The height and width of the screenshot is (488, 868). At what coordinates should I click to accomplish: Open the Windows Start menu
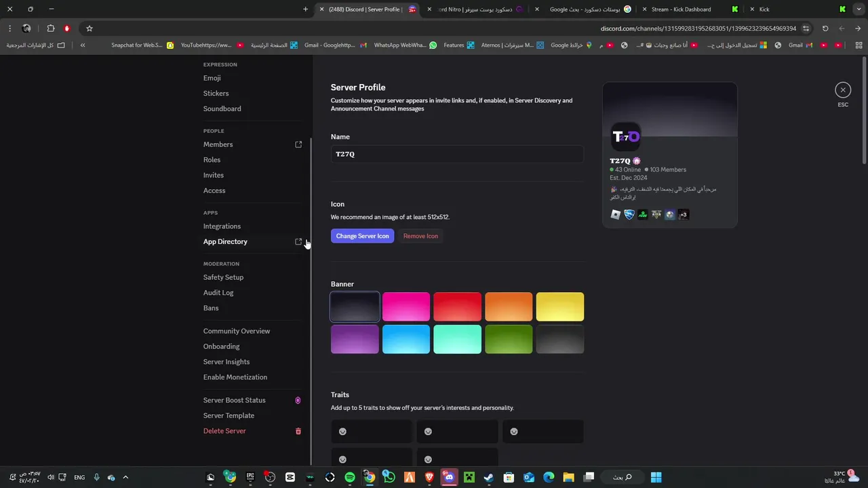[656, 477]
